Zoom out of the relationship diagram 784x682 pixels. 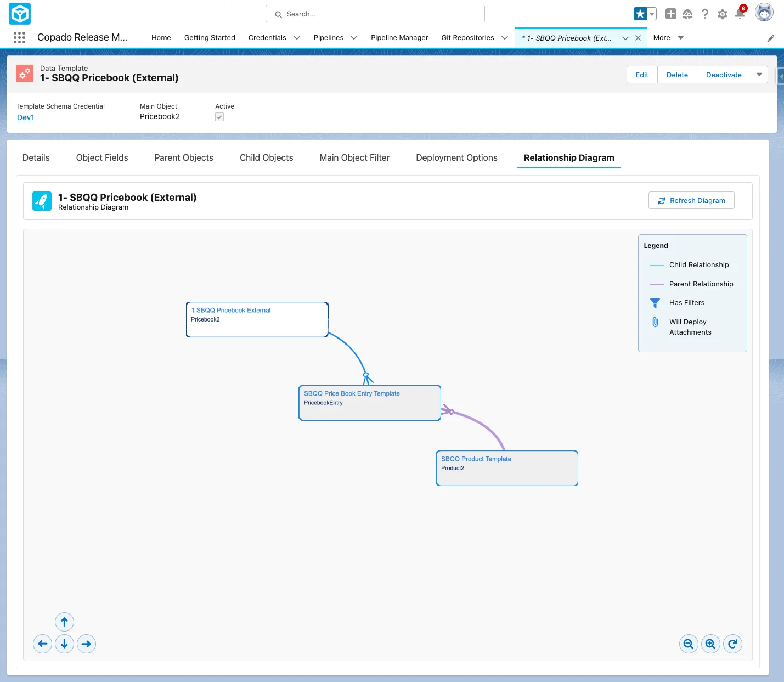tap(689, 644)
